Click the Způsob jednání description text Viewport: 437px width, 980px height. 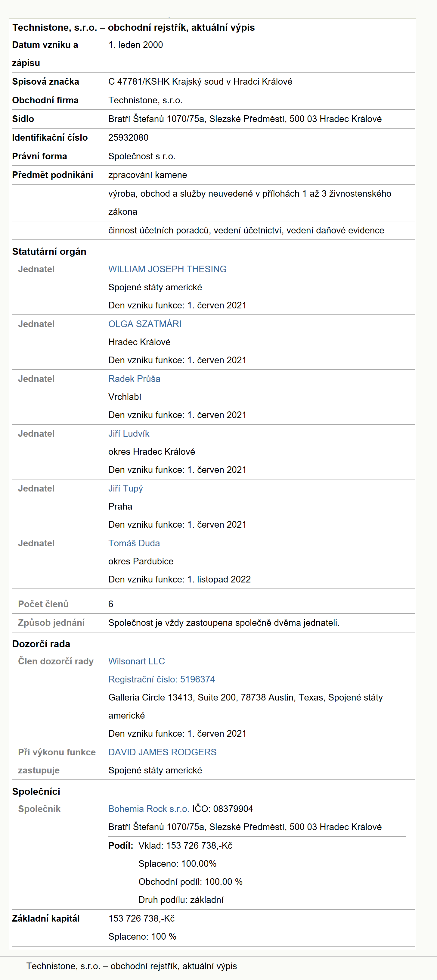[224, 623]
